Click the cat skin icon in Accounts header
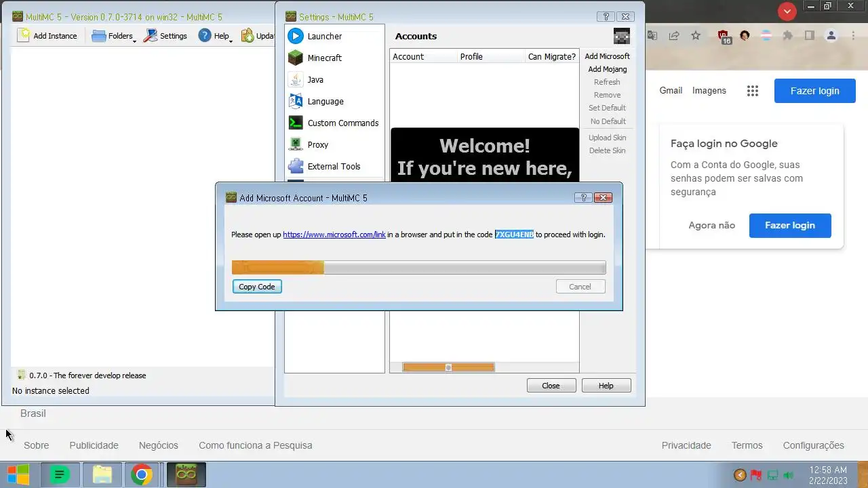Image resolution: width=868 pixels, height=488 pixels. coord(621,36)
